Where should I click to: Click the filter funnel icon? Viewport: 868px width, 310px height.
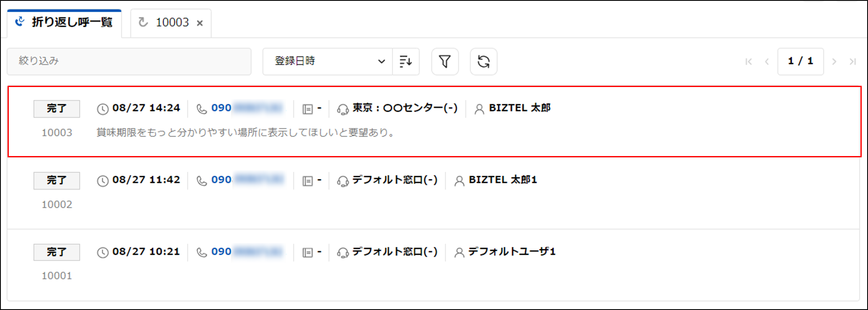tap(445, 61)
